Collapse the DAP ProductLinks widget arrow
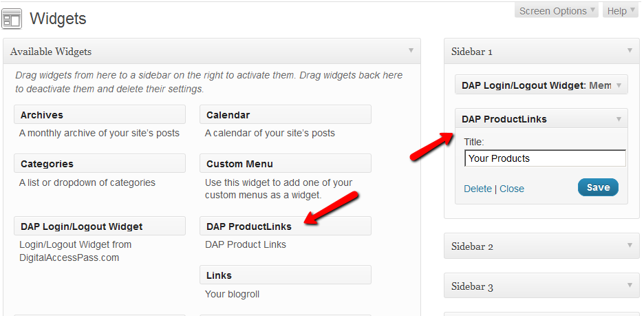The width and height of the screenshot is (644, 316). 619,118
